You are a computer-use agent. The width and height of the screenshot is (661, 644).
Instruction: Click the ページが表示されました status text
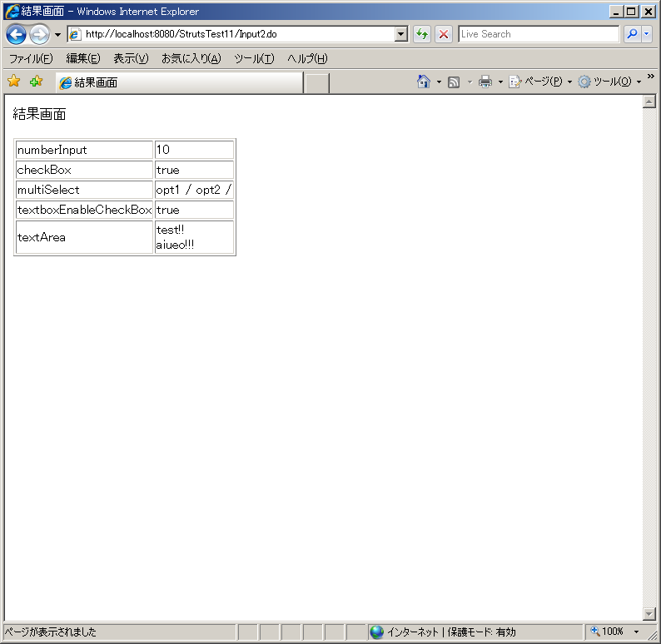coord(50,632)
